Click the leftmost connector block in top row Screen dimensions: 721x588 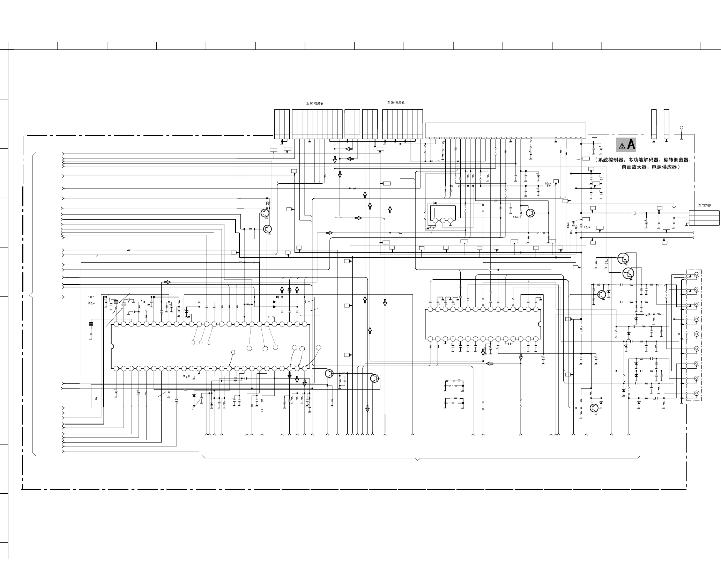pyautogui.click(x=282, y=124)
